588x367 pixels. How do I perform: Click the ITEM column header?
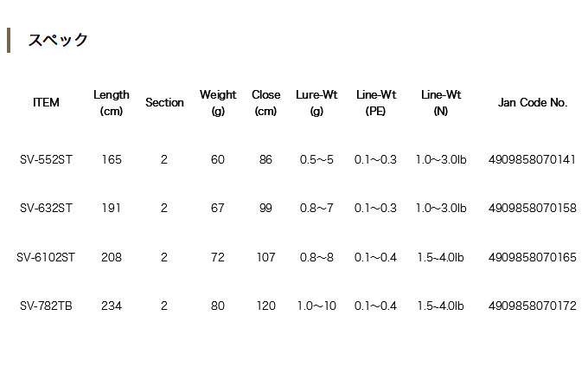46,102
